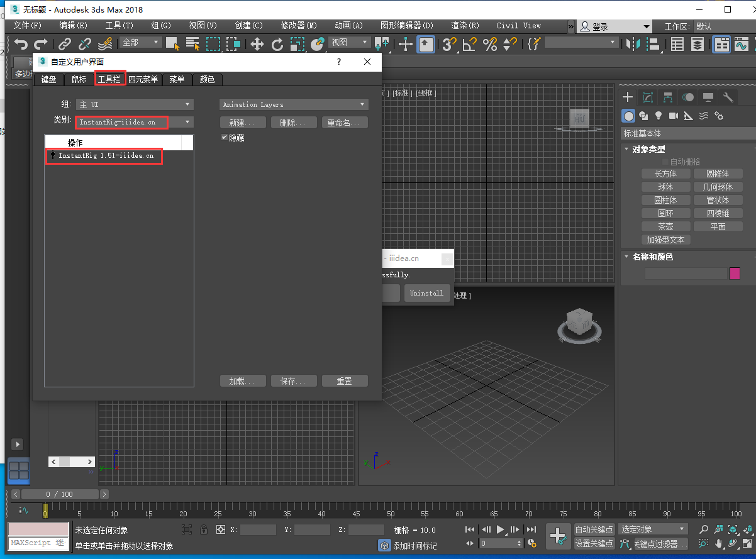This screenshot has width=756, height=559.
Task: Switch to the 四元菜单 tab
Action: pyautogui.click(x=143, y=79)
